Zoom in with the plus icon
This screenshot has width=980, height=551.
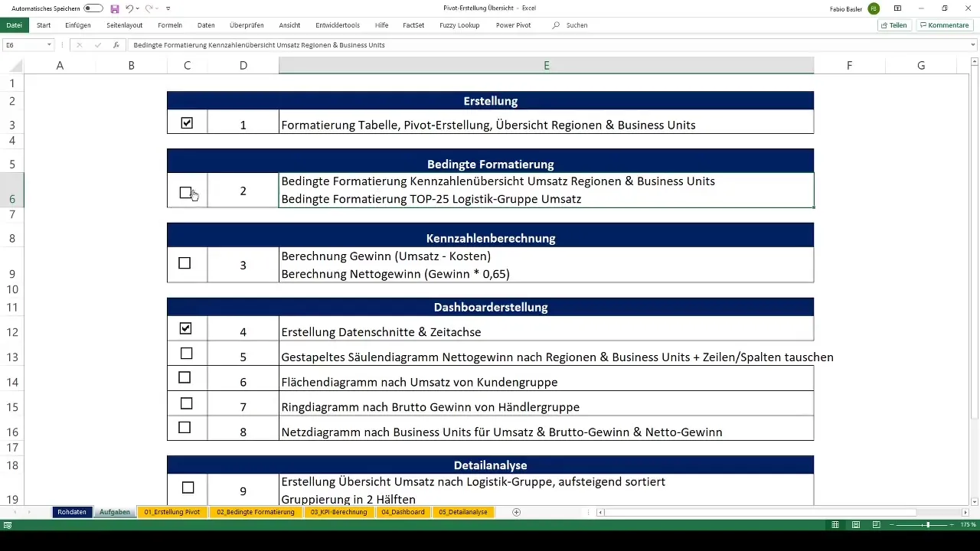point(953,525)
